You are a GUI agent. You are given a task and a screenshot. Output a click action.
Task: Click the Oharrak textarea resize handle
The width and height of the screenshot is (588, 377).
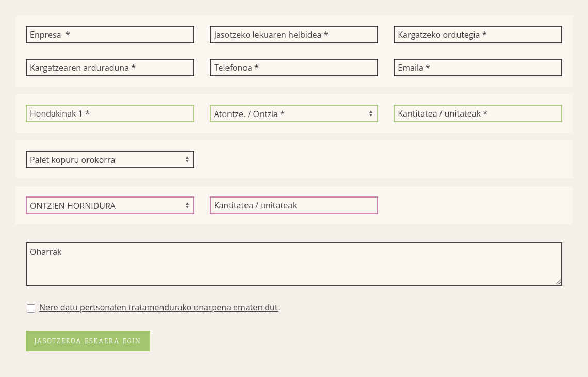pos(558,282)
